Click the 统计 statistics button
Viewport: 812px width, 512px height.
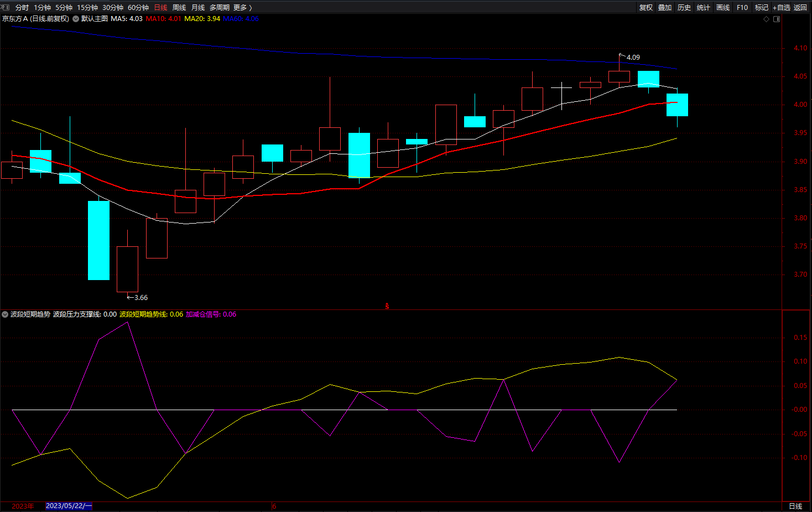tap(704, 8)
